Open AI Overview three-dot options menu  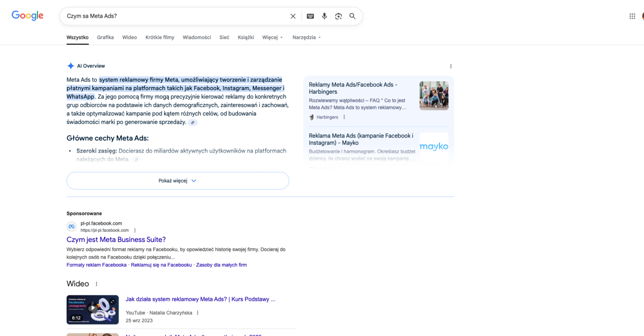[x=451, y=66]
